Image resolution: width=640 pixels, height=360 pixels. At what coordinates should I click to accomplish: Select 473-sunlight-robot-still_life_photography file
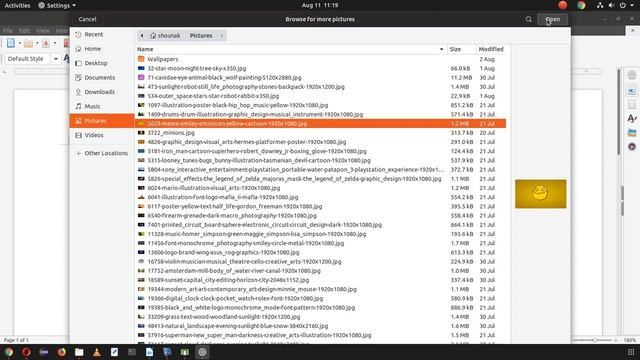pyautogui.click(x=320, y=87)
